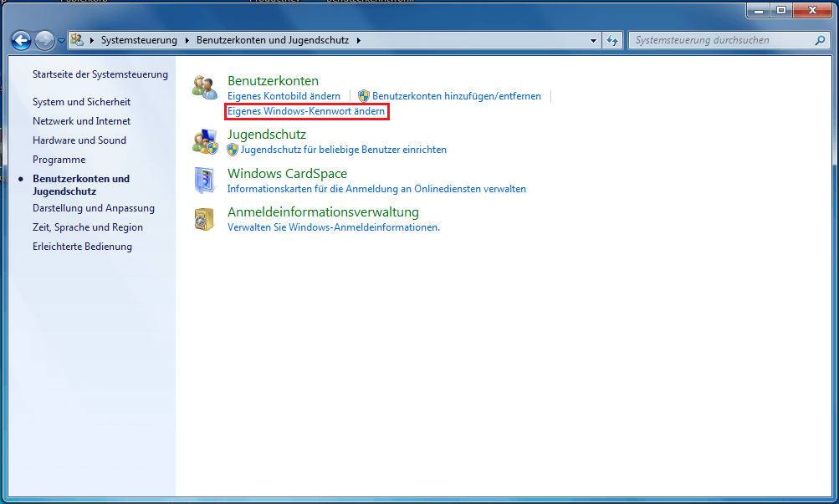The height and width of the screenshot is (504, 839).
Task: Click the Back navigation arrow button
Action: tap(22, 41)
